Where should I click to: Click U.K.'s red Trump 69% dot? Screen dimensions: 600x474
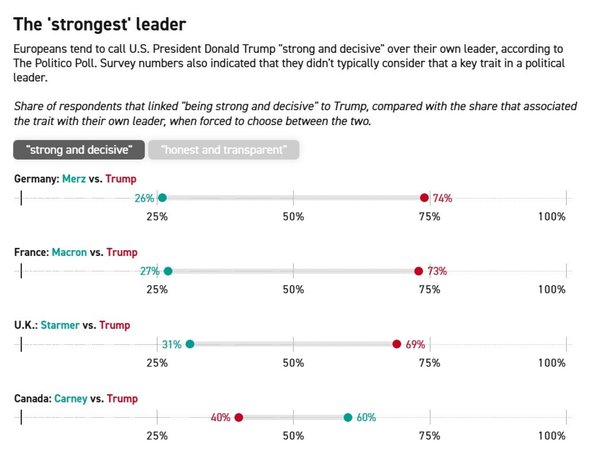click(397, 344)
